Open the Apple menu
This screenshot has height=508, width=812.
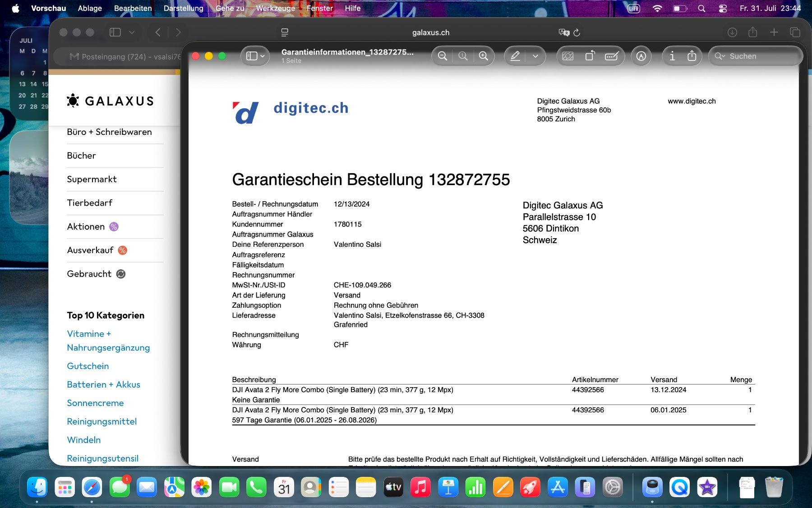[x=15, y=8]
